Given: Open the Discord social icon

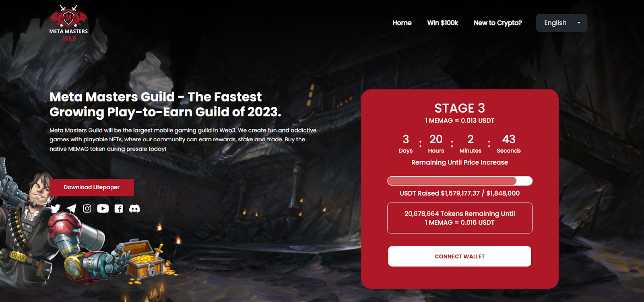Looking at the screenshot, I should tap(134, 208).
